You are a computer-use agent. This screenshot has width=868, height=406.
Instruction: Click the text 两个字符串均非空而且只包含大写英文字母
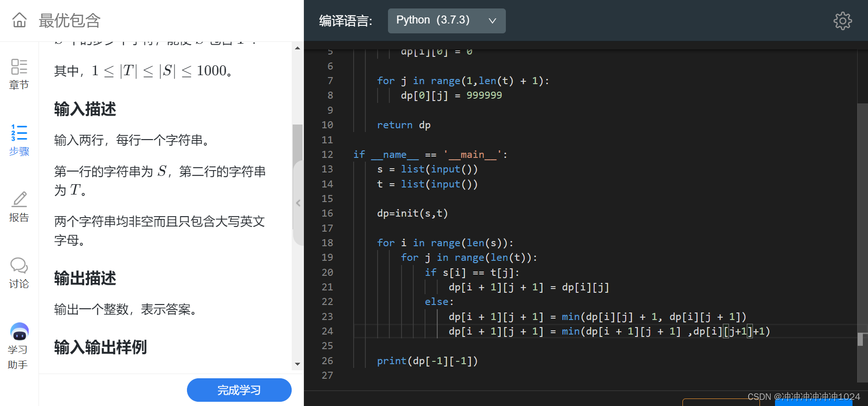coord(160,231)
